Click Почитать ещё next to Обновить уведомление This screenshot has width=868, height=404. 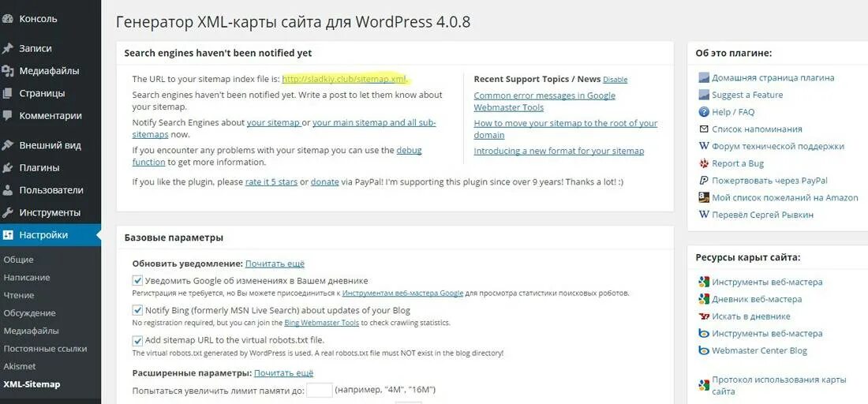point(275,264)
